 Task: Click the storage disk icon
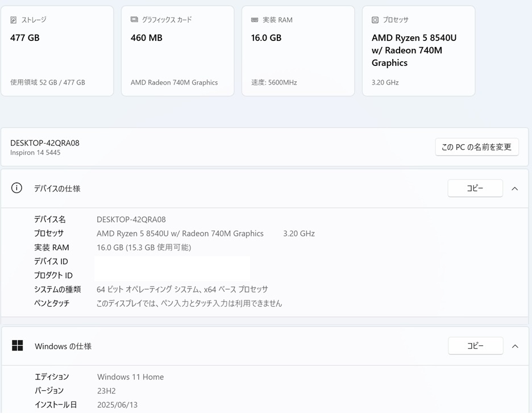click(13, 20)
